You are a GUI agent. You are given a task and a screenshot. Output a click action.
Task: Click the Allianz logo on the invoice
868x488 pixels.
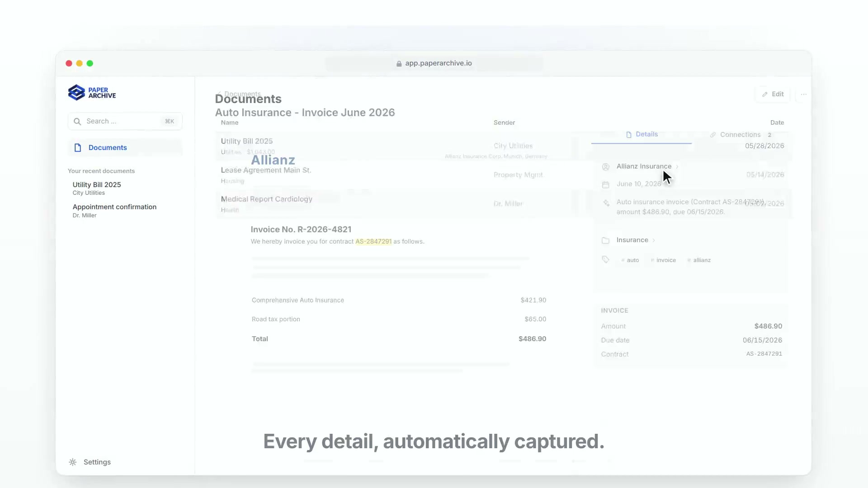273,160
